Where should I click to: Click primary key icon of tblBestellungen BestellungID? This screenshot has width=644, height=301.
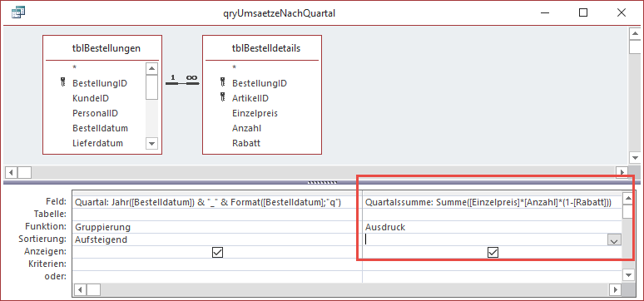pos(63,83)
